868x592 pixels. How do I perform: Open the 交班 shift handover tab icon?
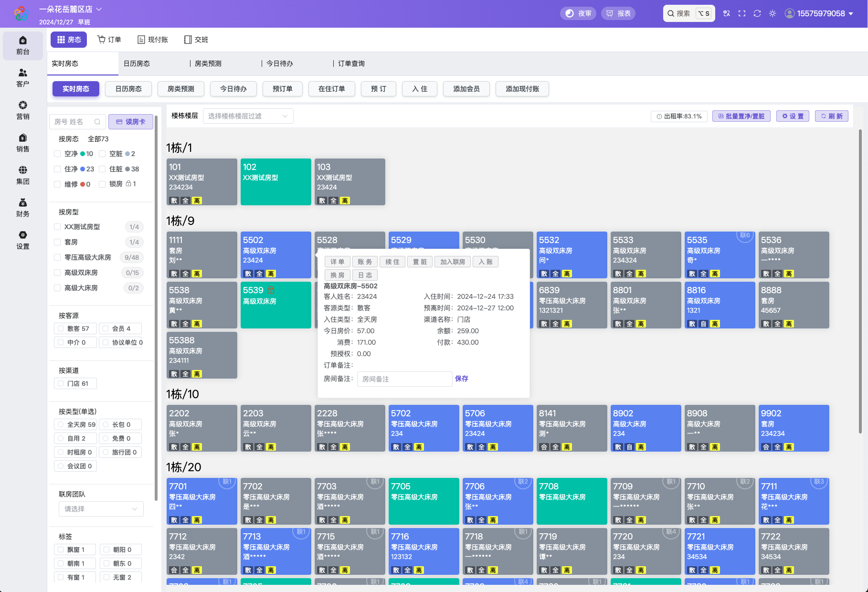coord(188,40)
